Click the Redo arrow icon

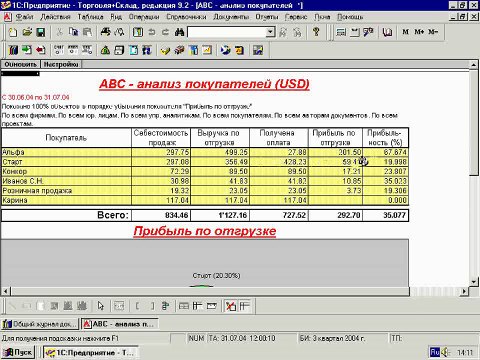point(165,32)
